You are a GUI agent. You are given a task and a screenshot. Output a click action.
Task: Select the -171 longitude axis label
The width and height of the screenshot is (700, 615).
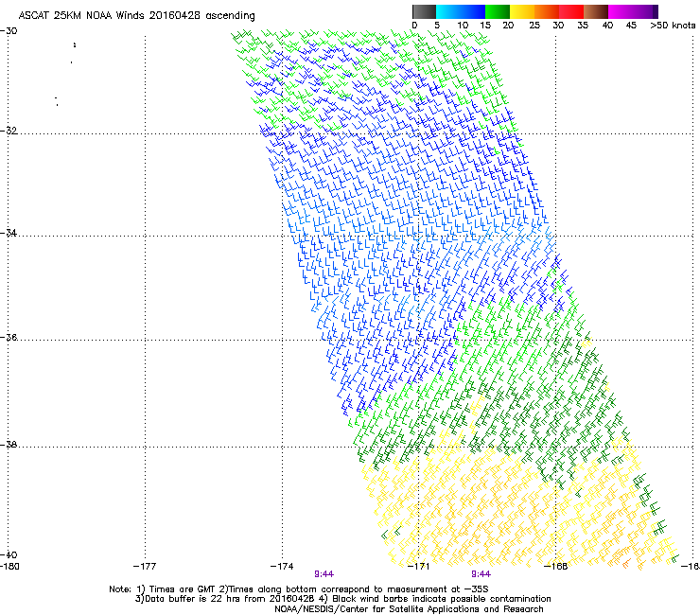point(418,567)
